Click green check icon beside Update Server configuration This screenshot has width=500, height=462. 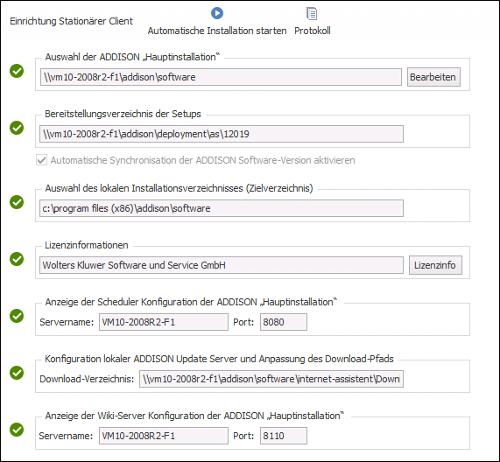(x=17, y=373)
